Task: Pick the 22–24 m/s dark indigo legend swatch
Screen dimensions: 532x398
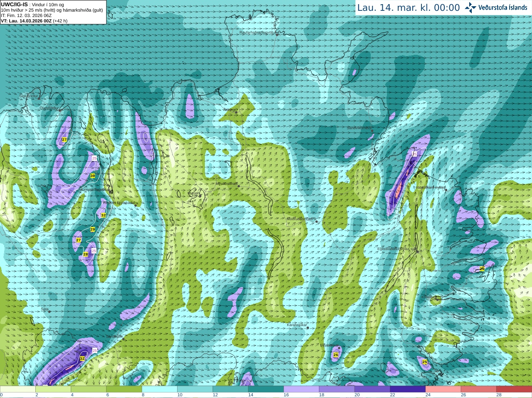Action: pyautogui.click(x=408, y=389)
